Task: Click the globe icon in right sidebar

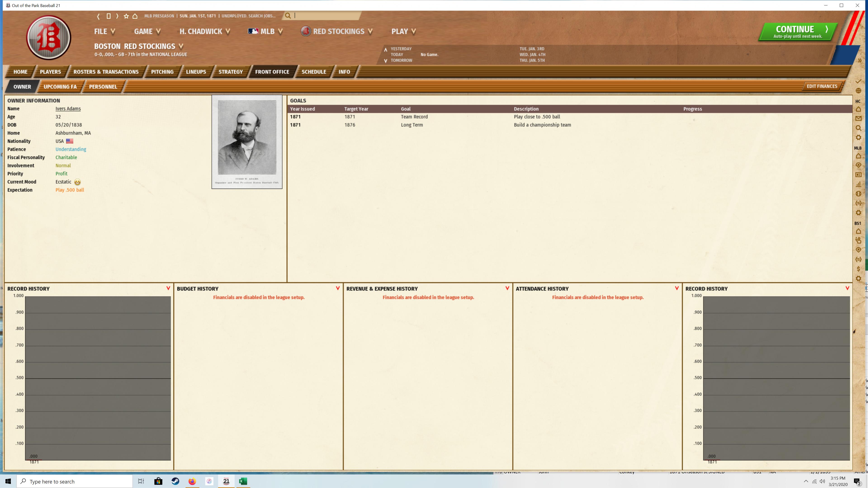Action: (858, 91)
